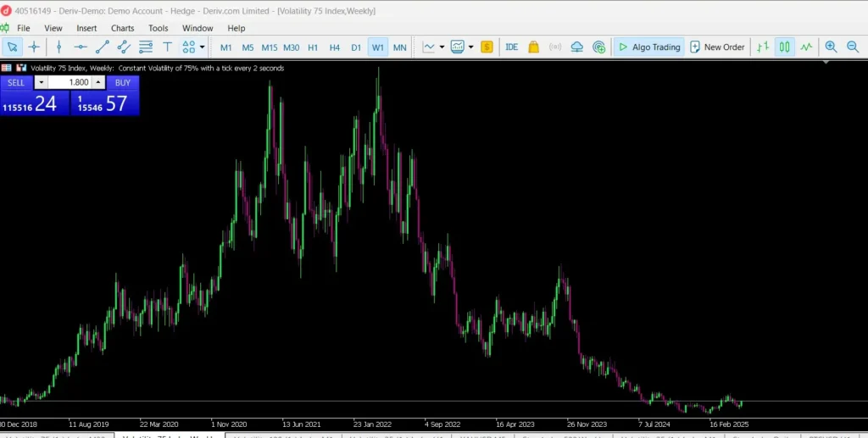Screen dimensions: 868x438
Task: Click the yellow dollar sign icon
Action: 487,47
